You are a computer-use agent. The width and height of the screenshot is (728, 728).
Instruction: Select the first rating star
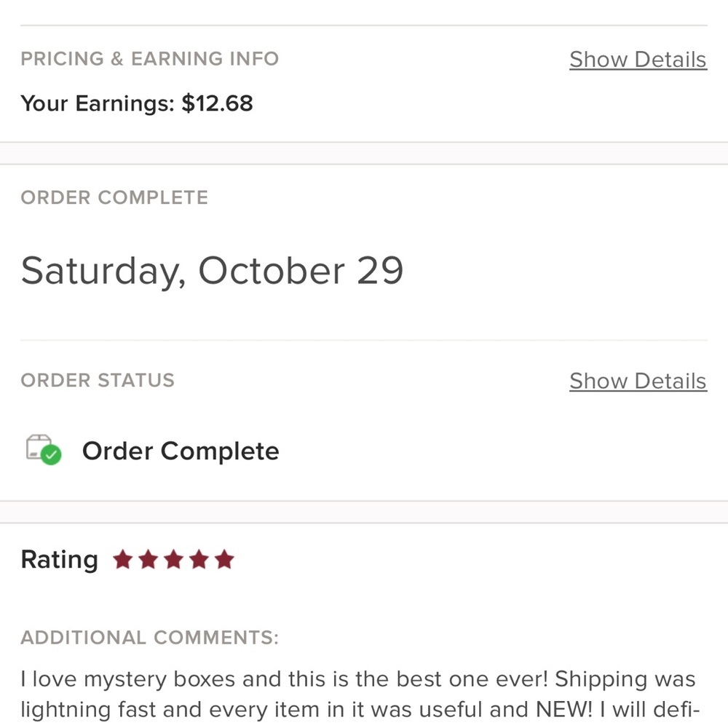click(x=123, y=560)
